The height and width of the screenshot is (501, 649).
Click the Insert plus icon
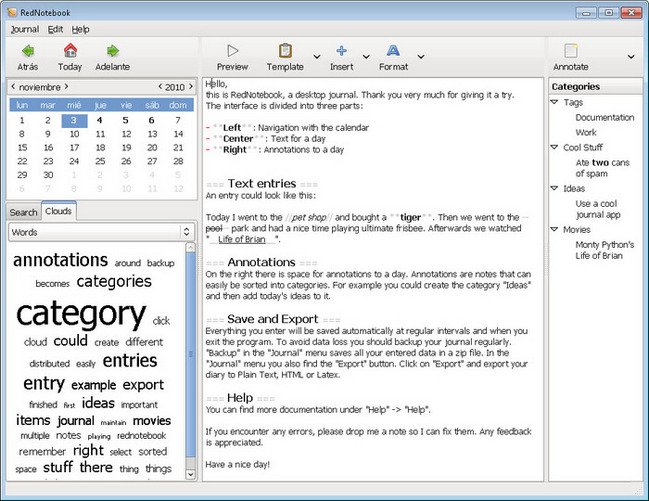pos(341,51)
